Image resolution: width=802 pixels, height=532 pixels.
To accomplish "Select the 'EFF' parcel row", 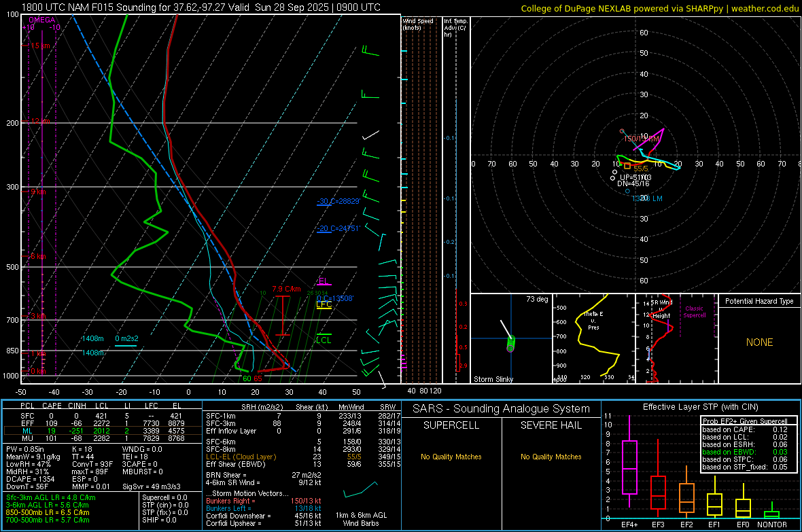I will [x=103, y=423].
